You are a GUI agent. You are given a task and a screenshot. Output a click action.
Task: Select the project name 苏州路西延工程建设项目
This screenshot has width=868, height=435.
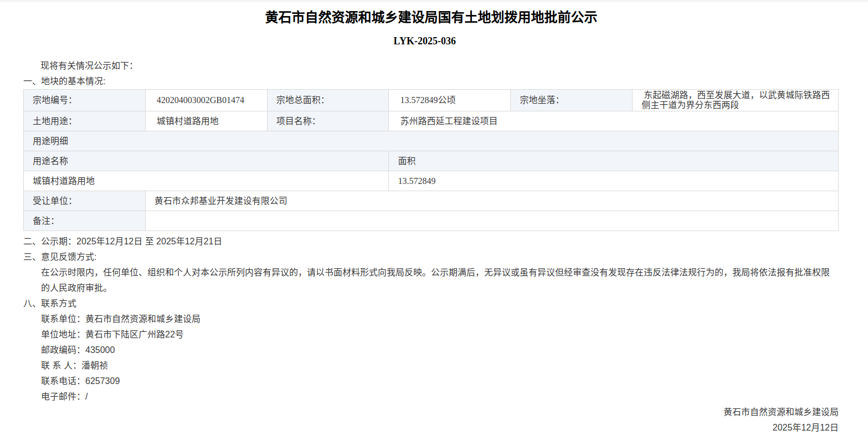(x=449, y=121)
